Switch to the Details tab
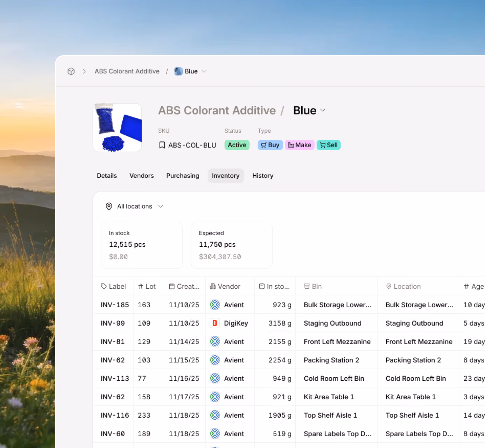This screenshot has width=485, height=448. [x=107, y=176]
